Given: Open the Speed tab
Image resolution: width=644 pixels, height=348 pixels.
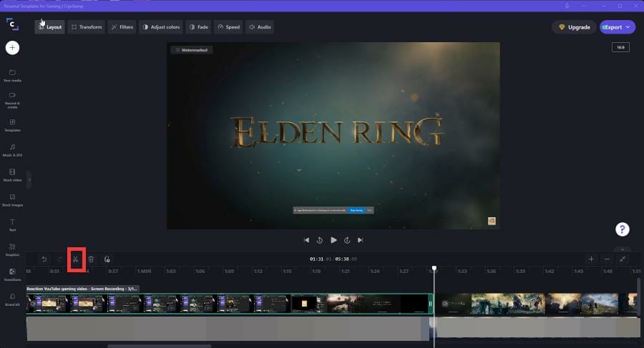Looking at the screenshot, I should [x=229, y=27].
